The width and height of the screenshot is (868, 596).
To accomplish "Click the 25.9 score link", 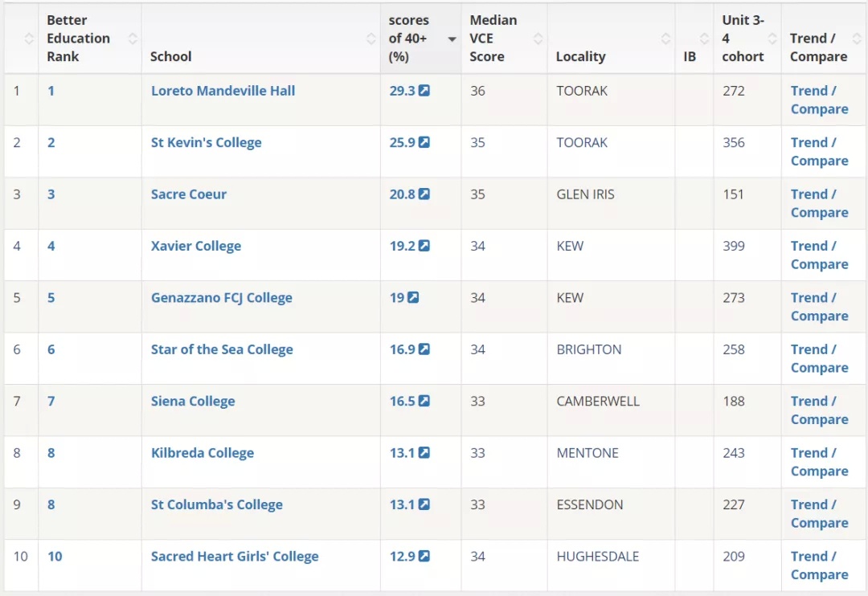I will point(403,143).
